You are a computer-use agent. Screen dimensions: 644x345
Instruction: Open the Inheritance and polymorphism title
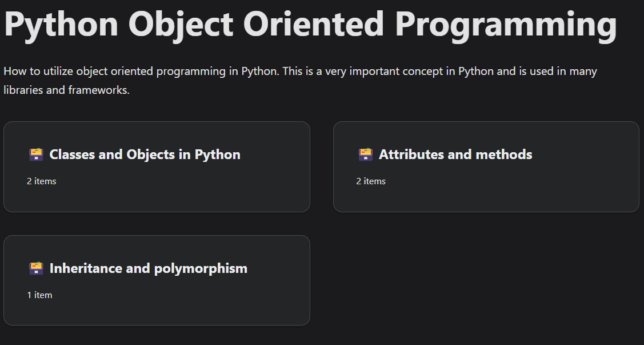[148, 268]
